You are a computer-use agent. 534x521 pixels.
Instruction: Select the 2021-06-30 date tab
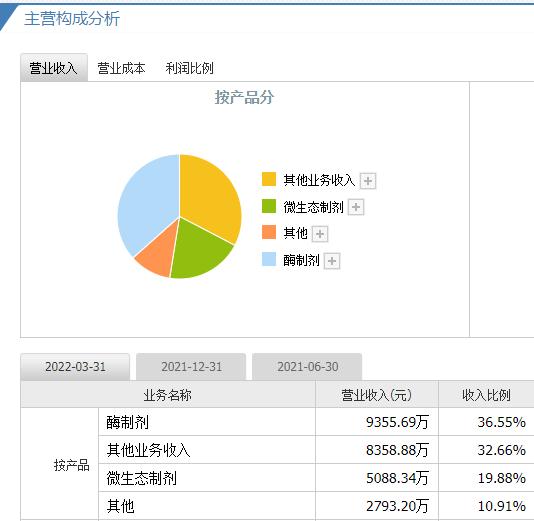tap(307, 367)
